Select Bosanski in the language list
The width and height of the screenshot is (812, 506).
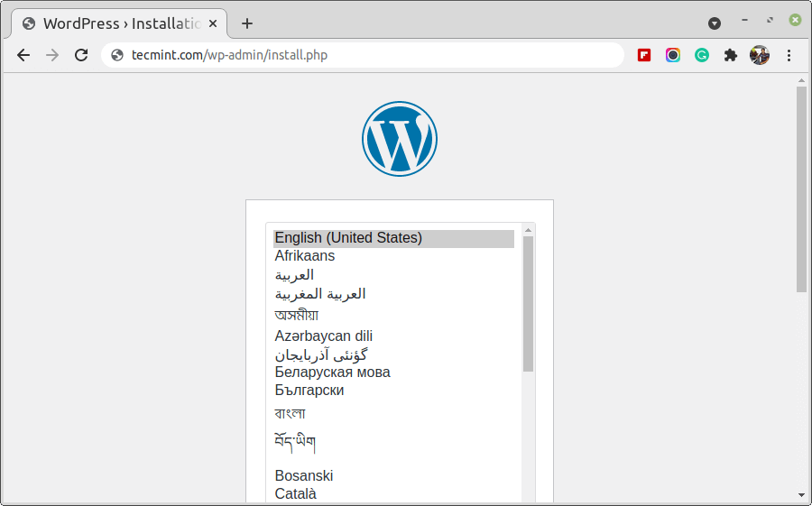304,475
